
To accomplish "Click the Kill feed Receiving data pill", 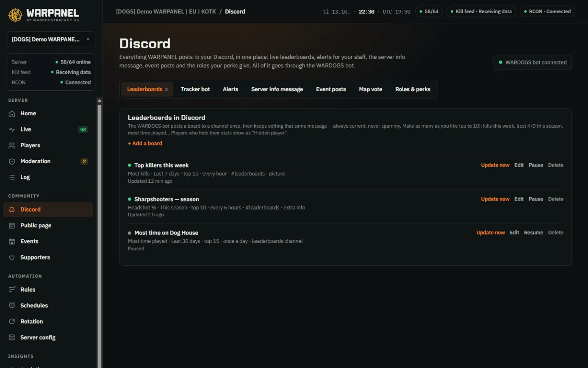I will click(x=481, y=11).
